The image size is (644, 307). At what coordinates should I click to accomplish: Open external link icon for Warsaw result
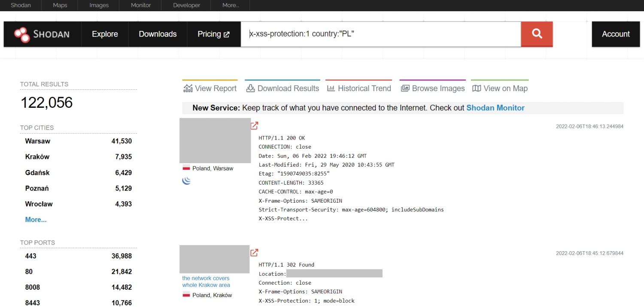(255, 125)
